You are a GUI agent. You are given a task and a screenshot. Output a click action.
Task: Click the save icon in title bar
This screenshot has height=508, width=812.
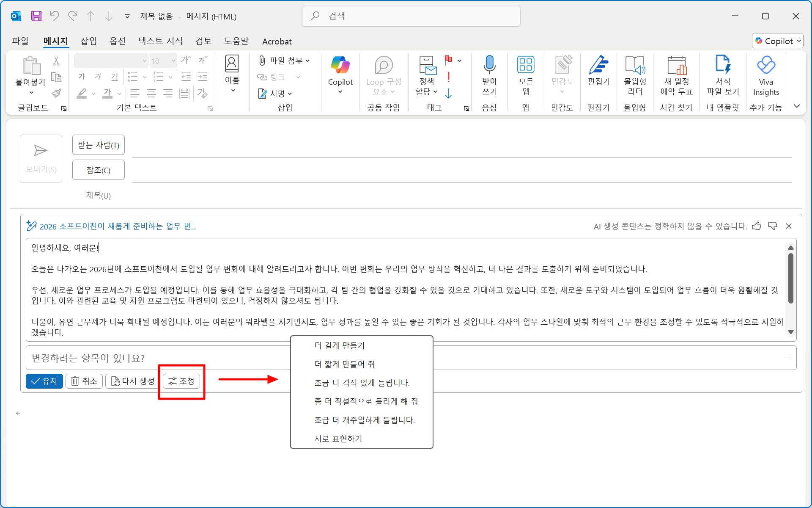36,16
